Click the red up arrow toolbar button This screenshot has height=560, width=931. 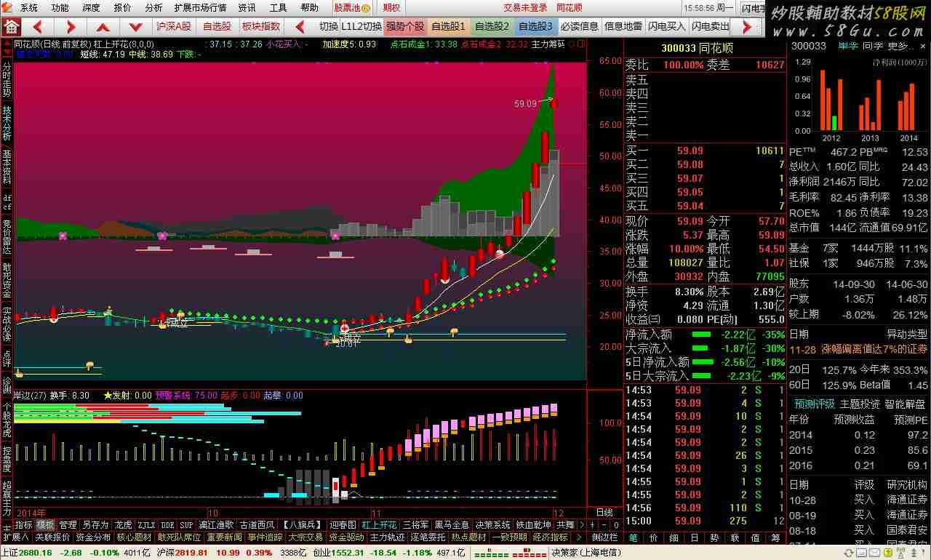click(x=103, y=27)
